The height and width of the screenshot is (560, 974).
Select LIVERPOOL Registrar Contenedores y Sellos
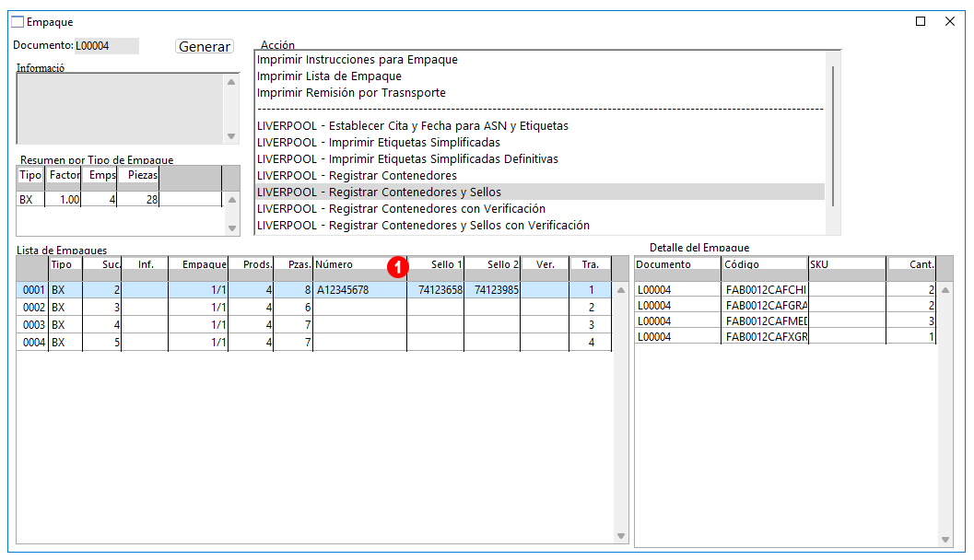[540, 192]
